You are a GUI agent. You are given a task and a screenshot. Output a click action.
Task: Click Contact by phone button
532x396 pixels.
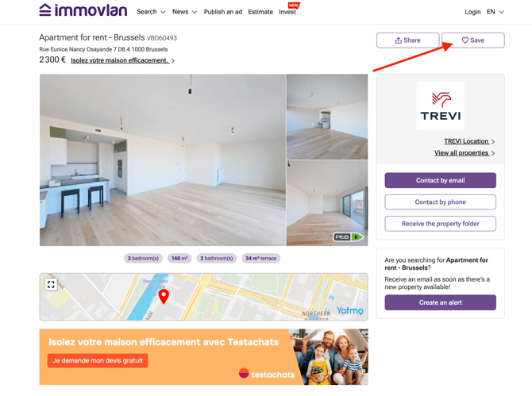point(441,202)
